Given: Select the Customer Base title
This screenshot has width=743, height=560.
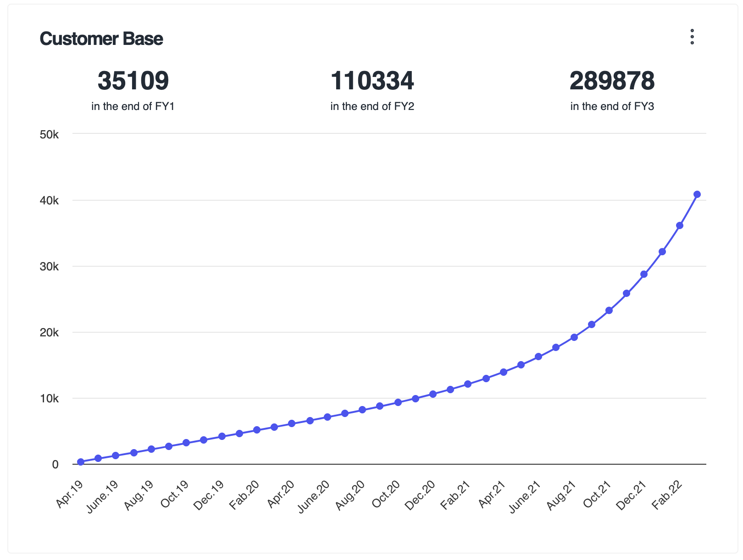Looking at the screenshot, I should 102,39.
